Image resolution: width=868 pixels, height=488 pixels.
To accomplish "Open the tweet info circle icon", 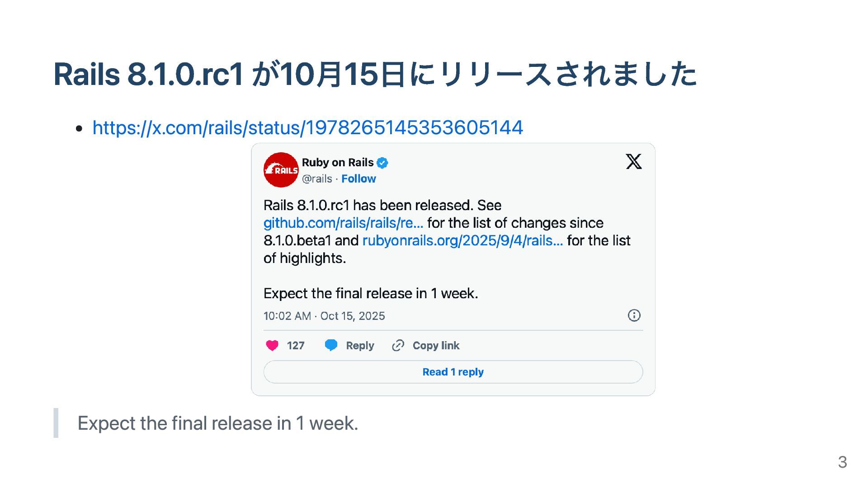I will (634, 315).
